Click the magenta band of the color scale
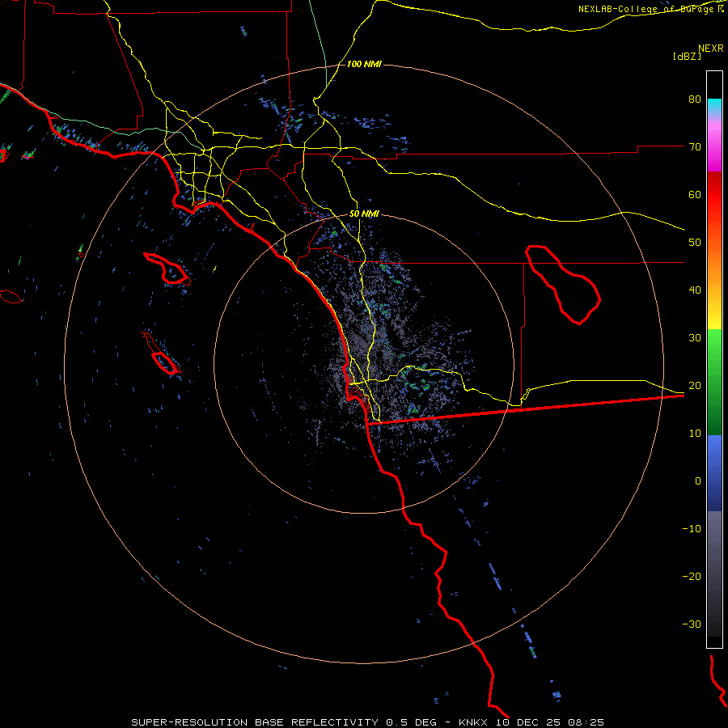The height and width of the screenshot is (728, 728). [x=714, y=149]
